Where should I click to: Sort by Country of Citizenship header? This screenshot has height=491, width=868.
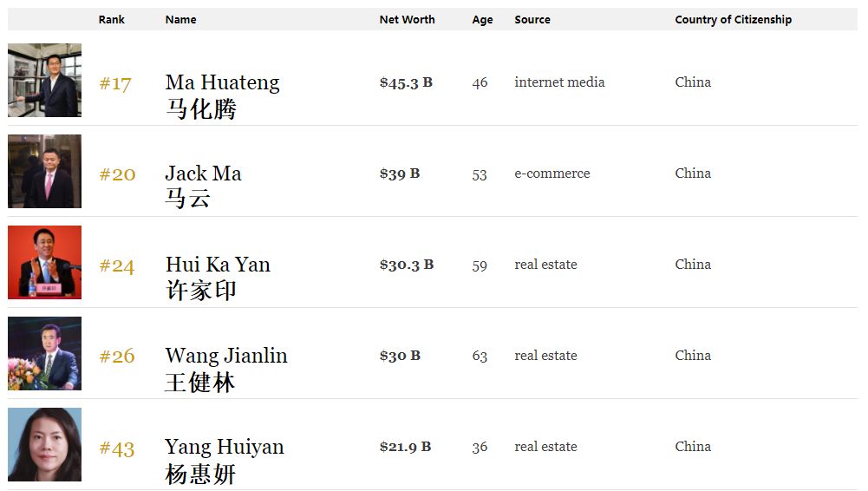click(x=733, y=19)
